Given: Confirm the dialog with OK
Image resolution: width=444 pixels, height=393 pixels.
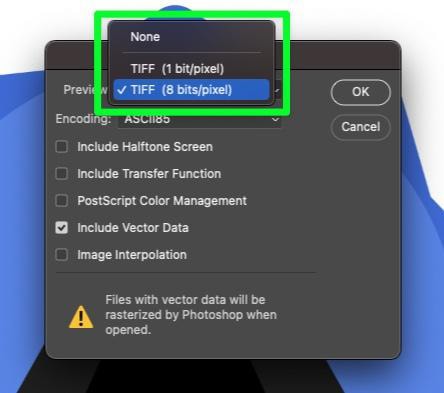Looking at the screenshot, I should point(361,92).
